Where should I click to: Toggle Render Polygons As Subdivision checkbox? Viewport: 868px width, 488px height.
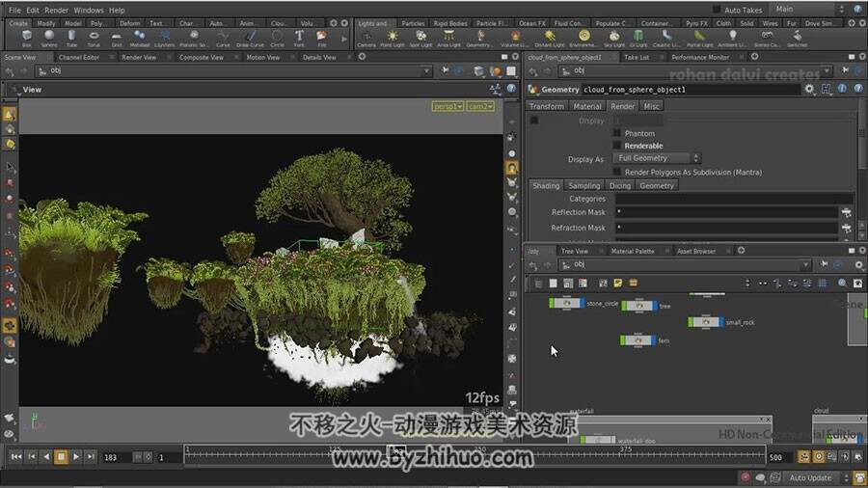point(616,172)
